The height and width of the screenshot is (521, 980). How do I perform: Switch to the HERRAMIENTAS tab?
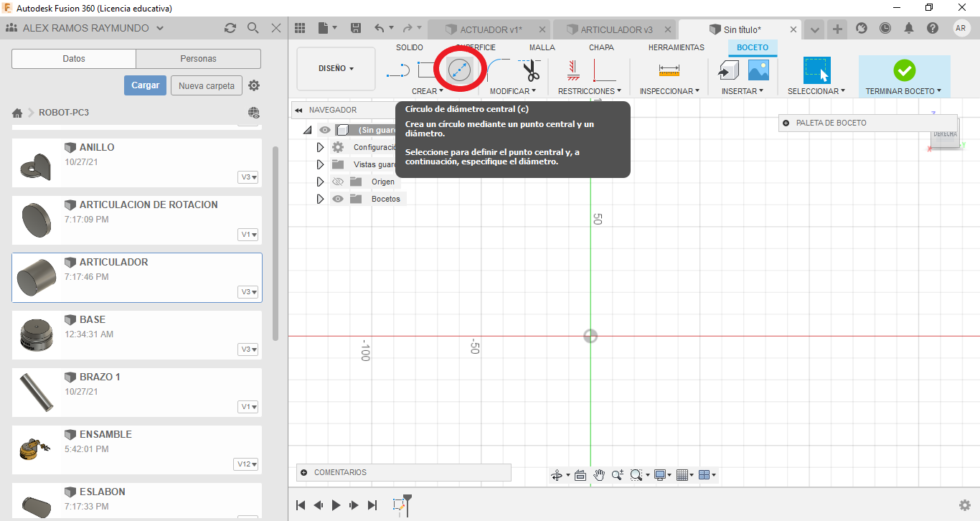[x=677, y=47]
